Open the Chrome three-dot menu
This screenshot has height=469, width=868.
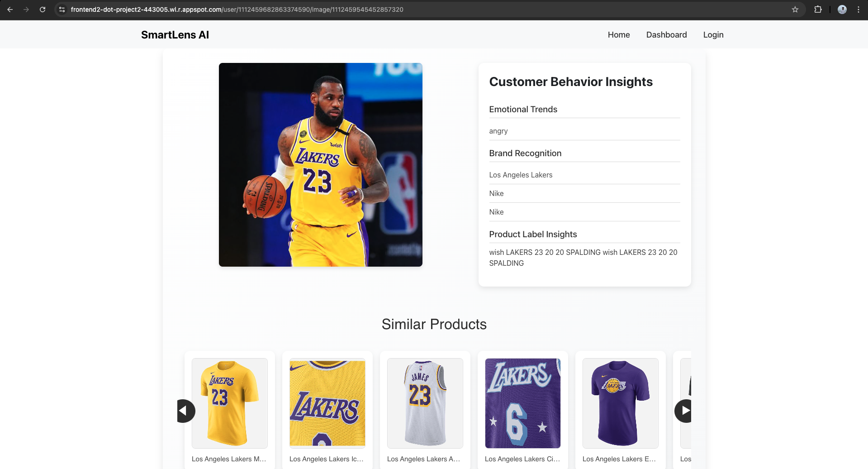(x=859, y=10)
